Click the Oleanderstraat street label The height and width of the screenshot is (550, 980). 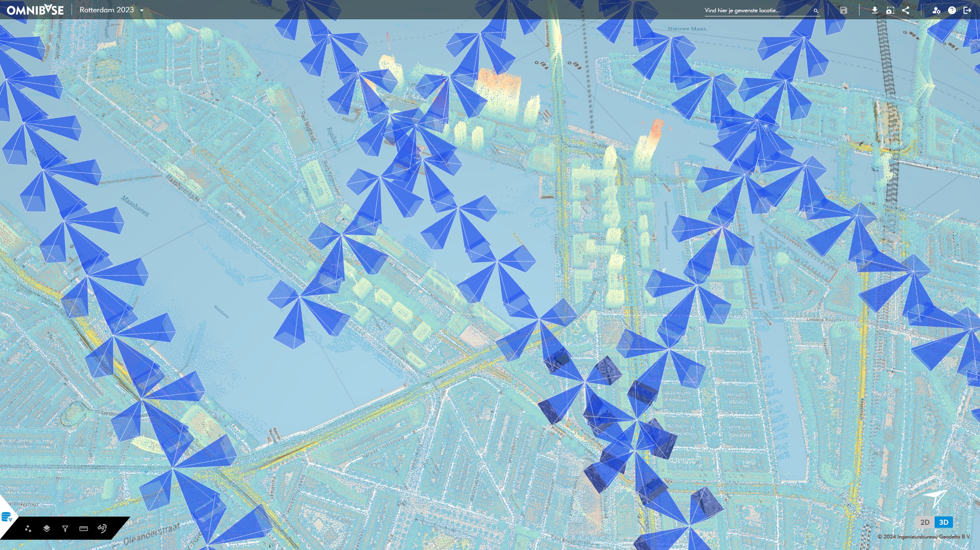click(x=152, y=534)
